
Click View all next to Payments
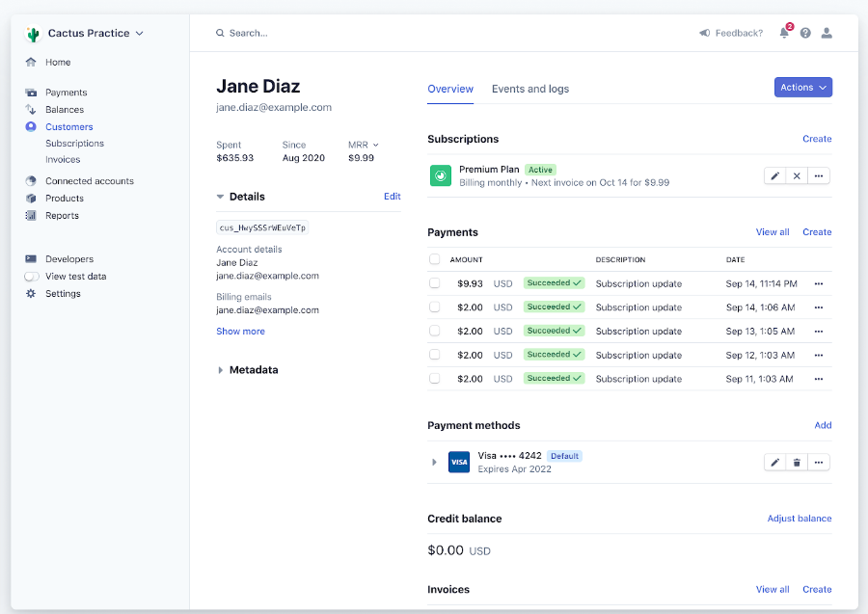[x=772, y=231]
